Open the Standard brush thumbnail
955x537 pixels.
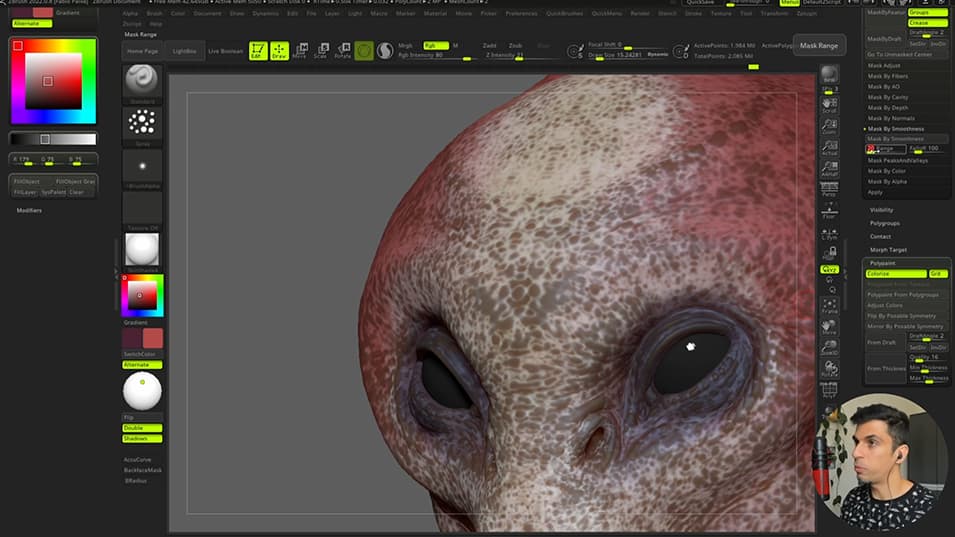pyautogui.click(x=142, y=82)
